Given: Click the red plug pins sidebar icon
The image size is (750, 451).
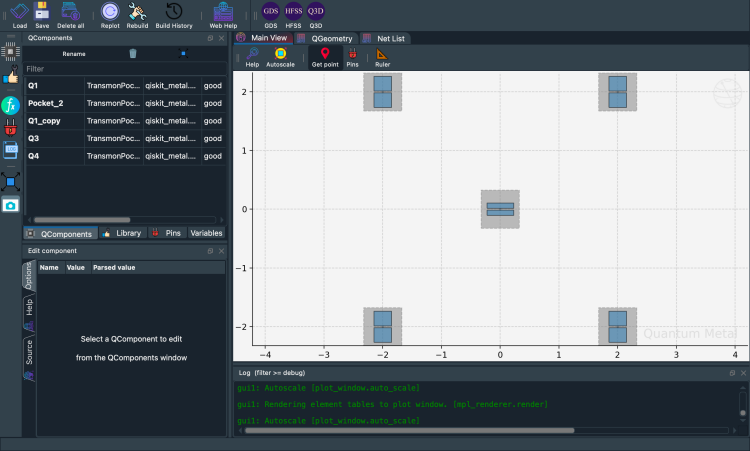Looking at the screenshot, I should (x=11, y=128).
